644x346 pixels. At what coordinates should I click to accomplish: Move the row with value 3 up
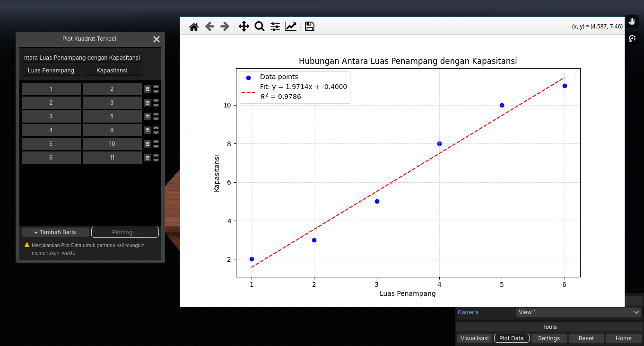pyautogui.click(x=156, y=100)
